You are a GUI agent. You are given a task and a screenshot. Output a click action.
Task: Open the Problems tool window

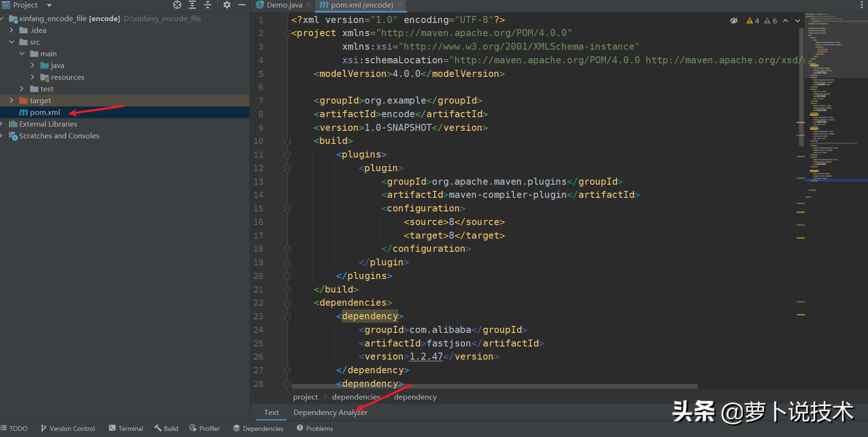pos(315,429)
